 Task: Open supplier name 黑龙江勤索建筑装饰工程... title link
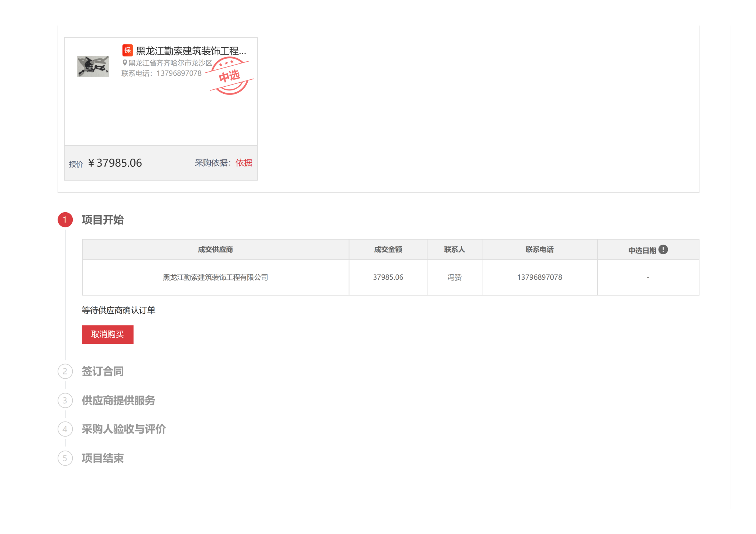pos(191,51)
